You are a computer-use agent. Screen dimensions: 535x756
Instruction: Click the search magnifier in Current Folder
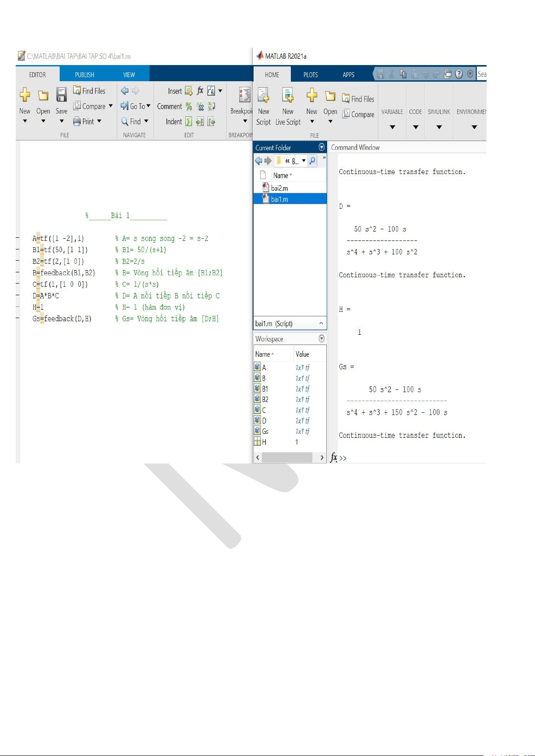pyautogui.click(x=312, y=161)
